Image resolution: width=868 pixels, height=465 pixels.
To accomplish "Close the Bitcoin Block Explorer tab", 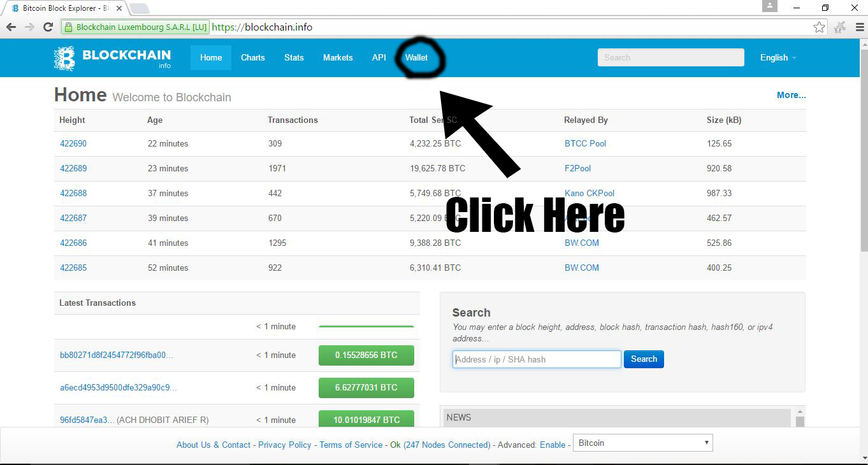I will [x=119, y=8].
